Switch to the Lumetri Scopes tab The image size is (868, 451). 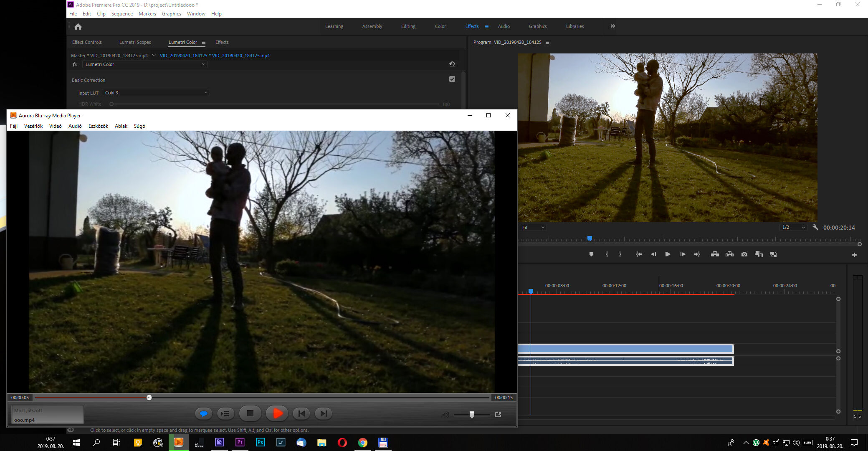(135, 42)
